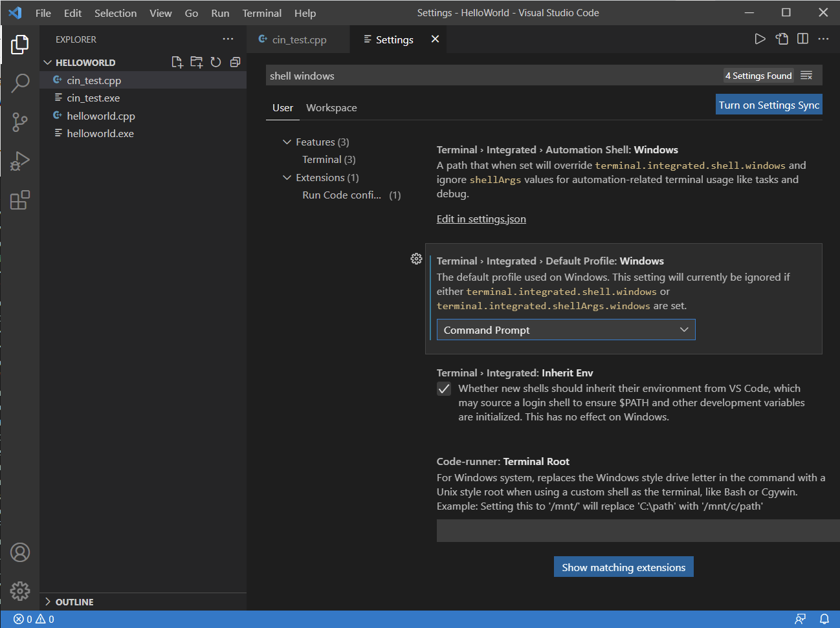Click Show matching extensions button
Image resolution: width=840 pixels, height=628 pixels.
[x=623, y=567]
